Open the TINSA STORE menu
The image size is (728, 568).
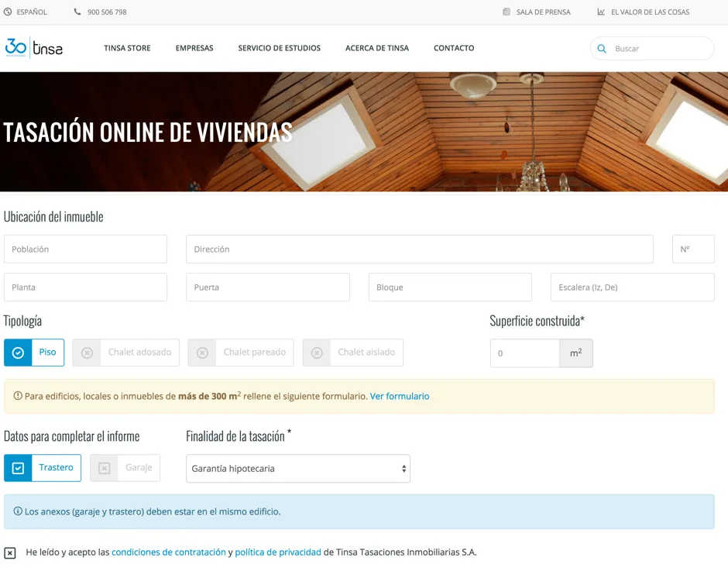[127, 48]
